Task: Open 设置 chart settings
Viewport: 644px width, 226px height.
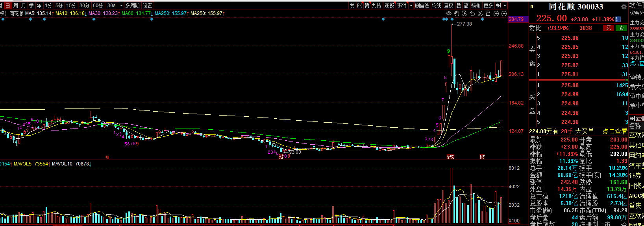Action: pos(148,6)
